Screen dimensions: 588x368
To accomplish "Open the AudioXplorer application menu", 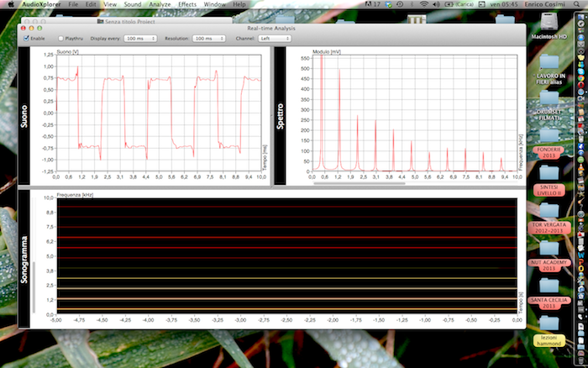I will tap(41, 4).
